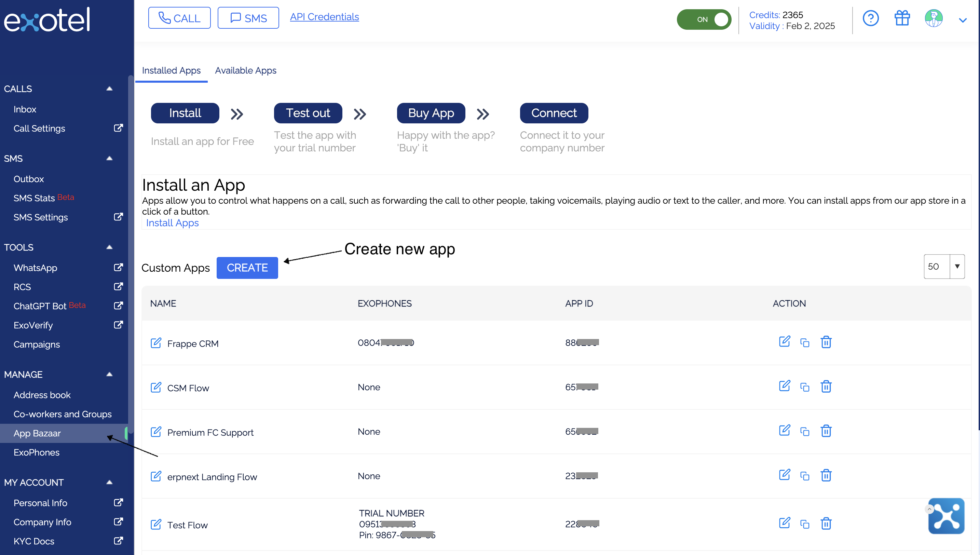Click the user profile avatar
Image resolution: width=980 pixels, height=555 pixels.
pos(934,18)
